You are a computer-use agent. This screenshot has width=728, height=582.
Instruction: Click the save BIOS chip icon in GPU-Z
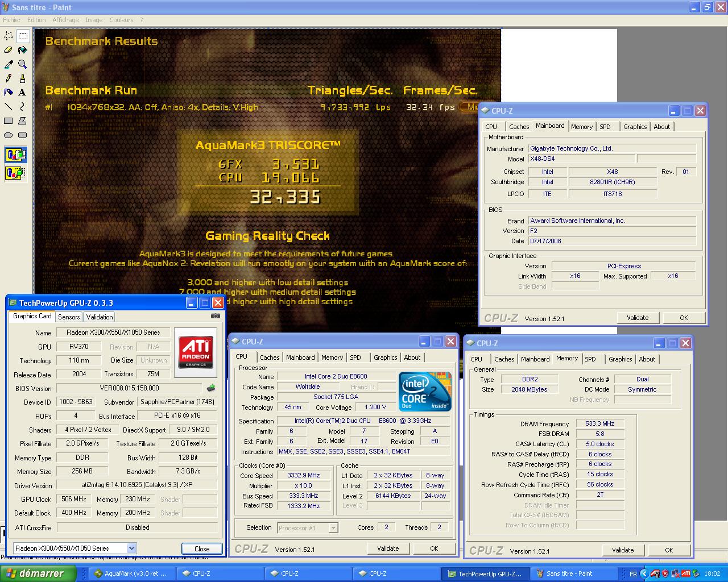pyautogui.click(x=211, y=388)
